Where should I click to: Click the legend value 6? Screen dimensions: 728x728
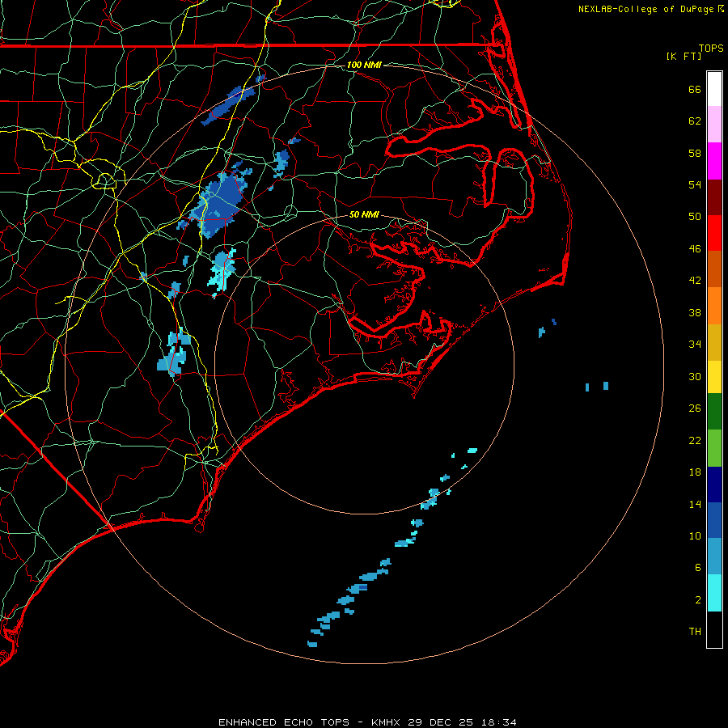(x=697, y=567)
